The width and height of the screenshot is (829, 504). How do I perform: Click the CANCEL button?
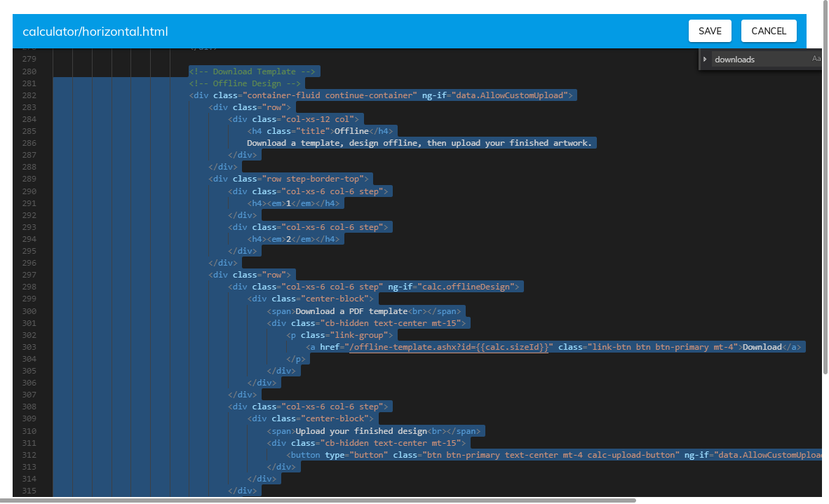point(769,31)
